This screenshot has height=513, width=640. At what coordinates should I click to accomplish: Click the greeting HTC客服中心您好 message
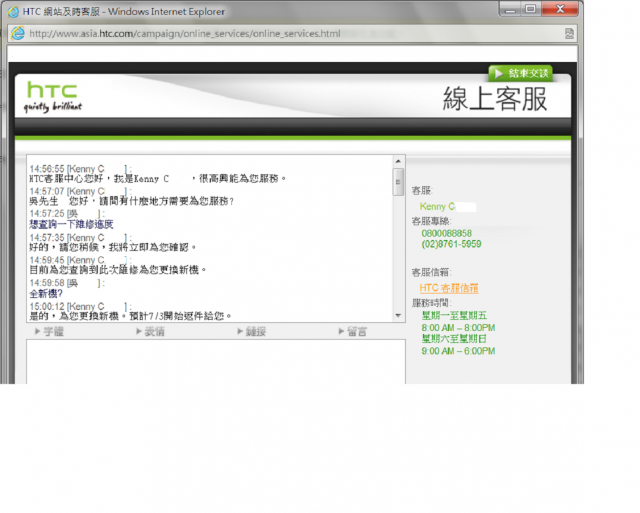tap(158, 178)
